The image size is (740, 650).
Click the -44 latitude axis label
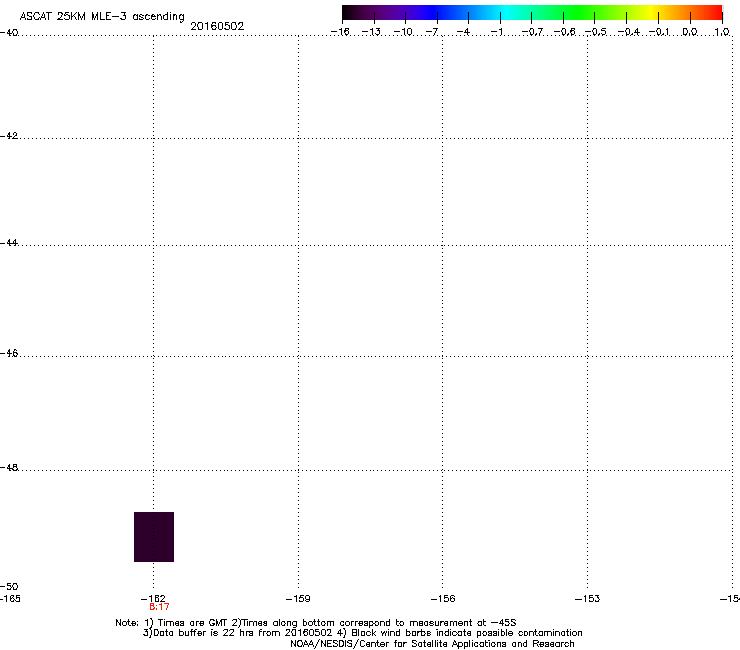(9, 243)
